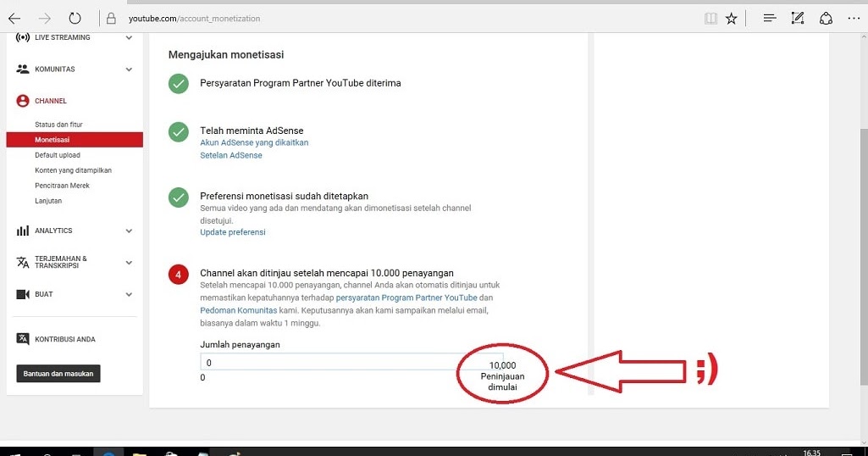The height and width of the screenshot is (456, 868).
Task: Open Default upload menu item
Action: (x=58, y=155)
